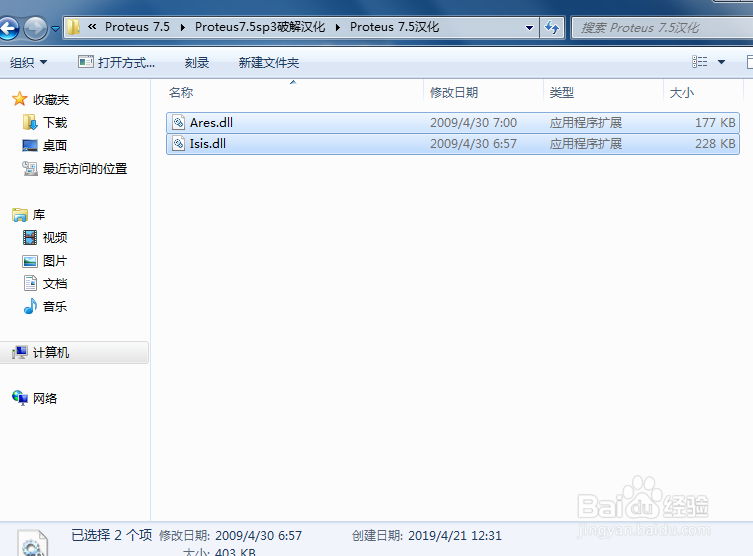Screen dimensions: 753x556
Task: Click Ares.dll file icon
Action: (179, 122)
